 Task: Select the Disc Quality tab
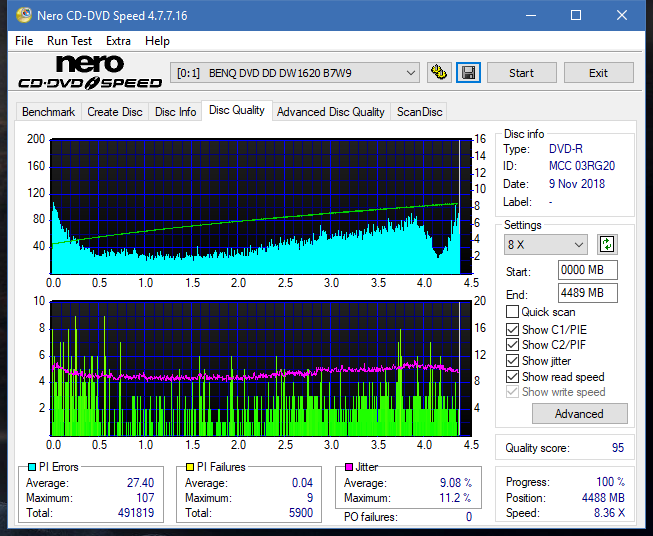[237, 110]
